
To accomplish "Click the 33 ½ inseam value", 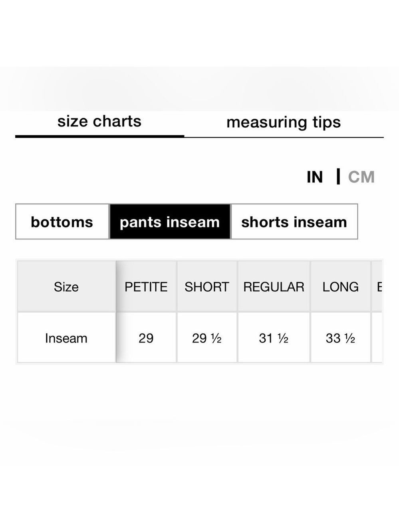I will (341, 338).
